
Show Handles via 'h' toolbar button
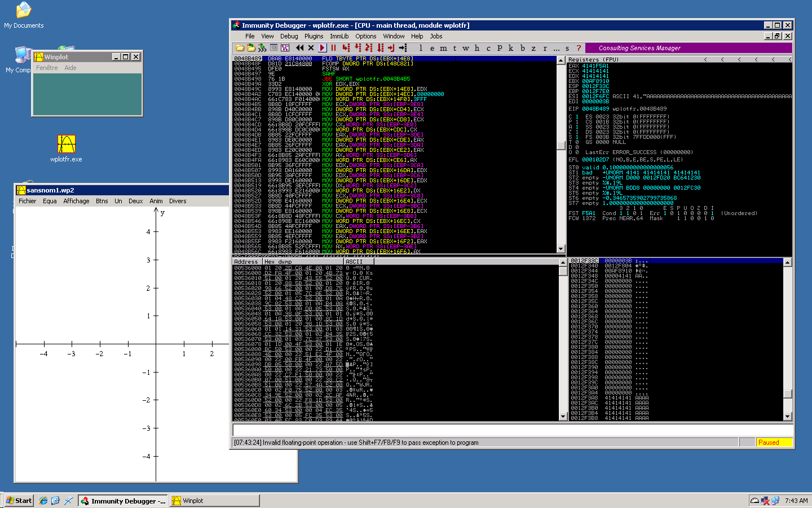(x=477, y=48)
